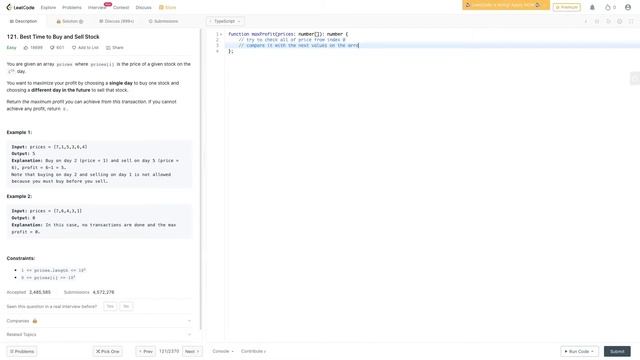
Task: Go to the Store link
Action: (x=167, y=7)
